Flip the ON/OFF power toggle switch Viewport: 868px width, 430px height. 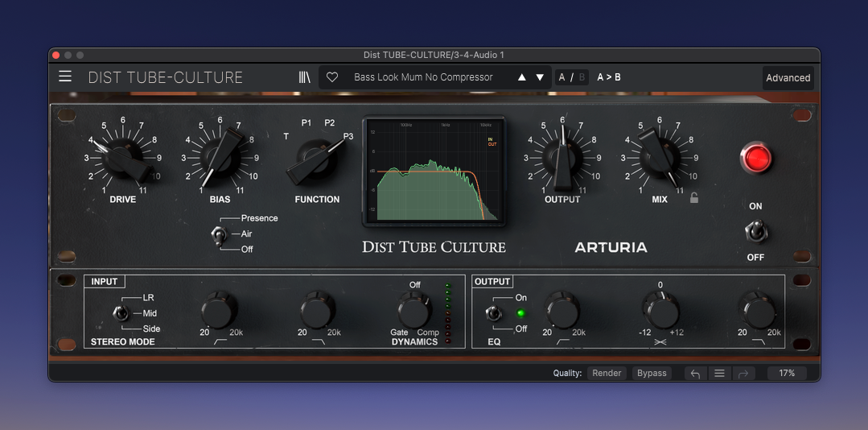755,232
